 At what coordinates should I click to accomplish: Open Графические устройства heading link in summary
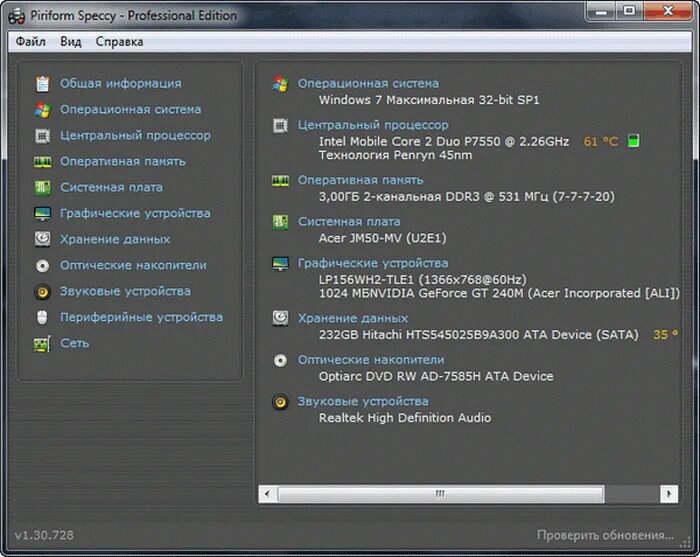click(x=373, y=263)
